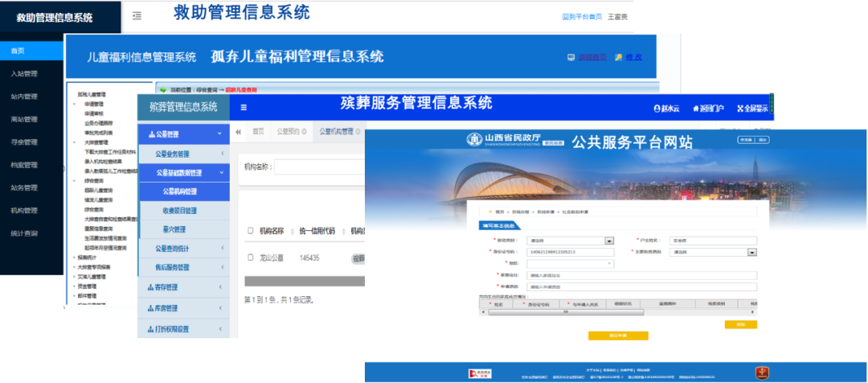Open the 主要致贫原因 dropdown
Viewport: 868px width, 383px height.
point(751,252)
